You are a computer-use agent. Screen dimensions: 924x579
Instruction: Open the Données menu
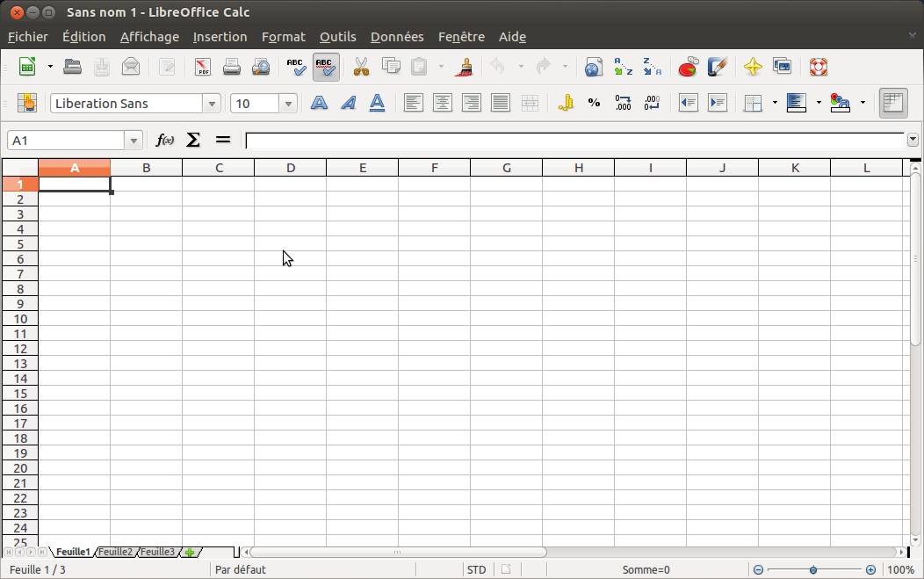point(397,37)
